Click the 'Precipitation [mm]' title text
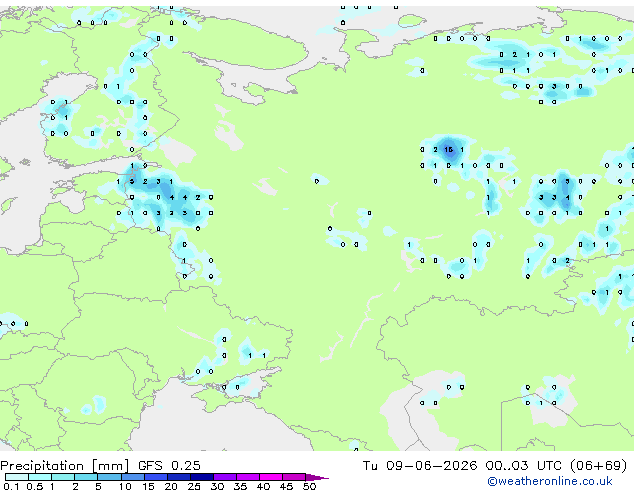Screen dimensions: 634x490 (x=65, y=466)
